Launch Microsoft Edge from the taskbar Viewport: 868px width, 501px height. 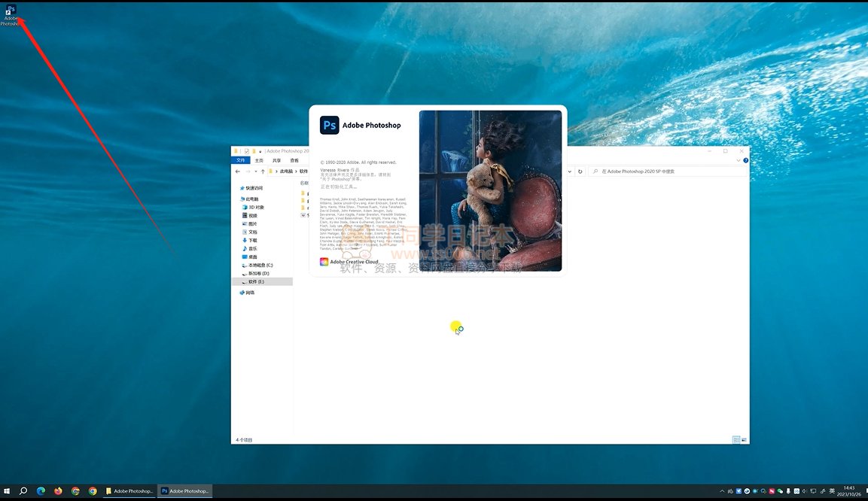click(x=41, y=491)
